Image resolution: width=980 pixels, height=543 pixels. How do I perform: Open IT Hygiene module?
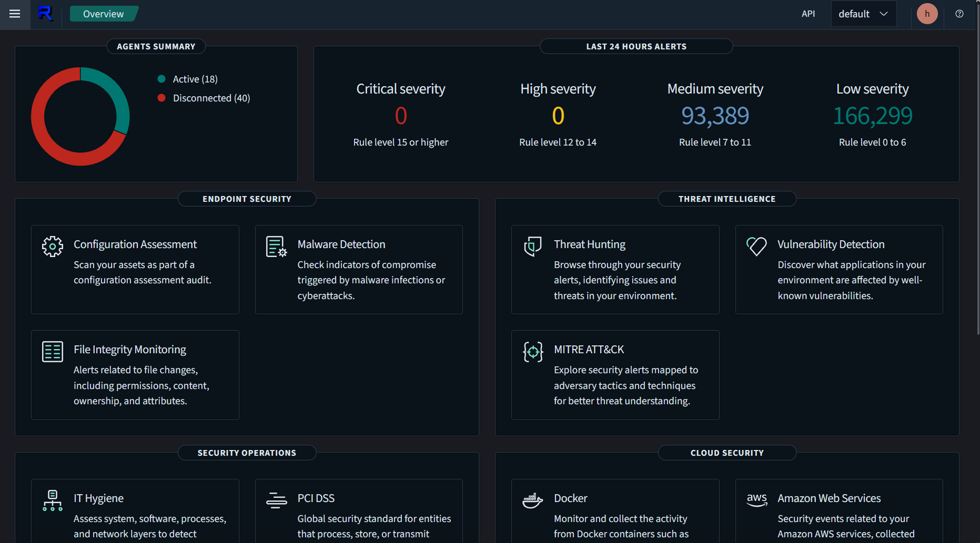(135, 511)
